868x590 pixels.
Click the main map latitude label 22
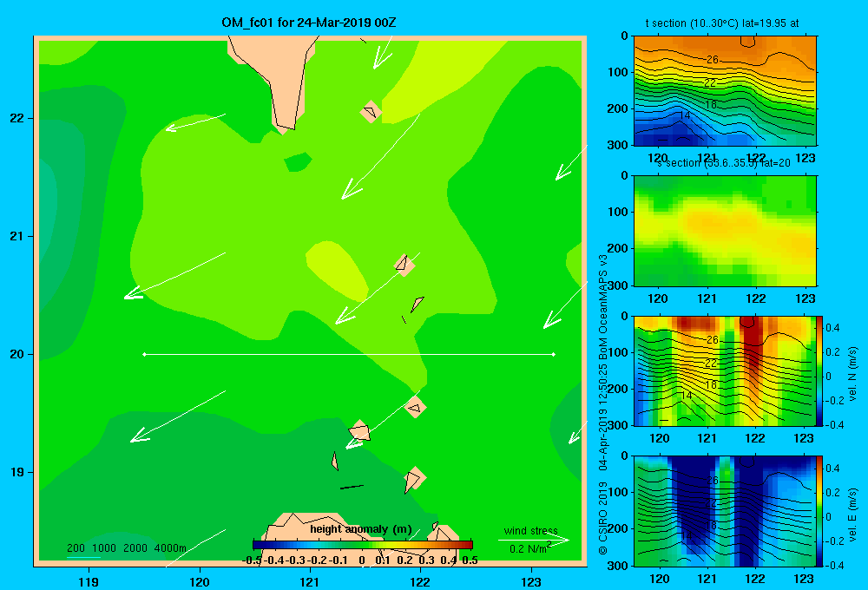(17, 118)
